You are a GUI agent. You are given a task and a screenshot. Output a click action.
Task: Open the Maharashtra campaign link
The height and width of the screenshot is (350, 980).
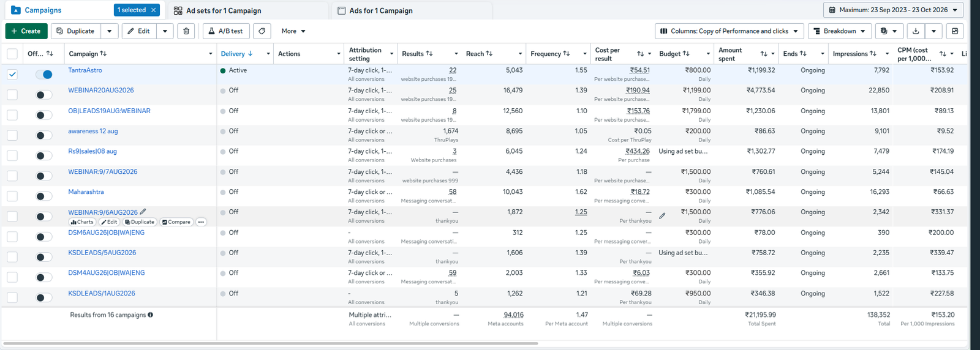click(86, 192)
